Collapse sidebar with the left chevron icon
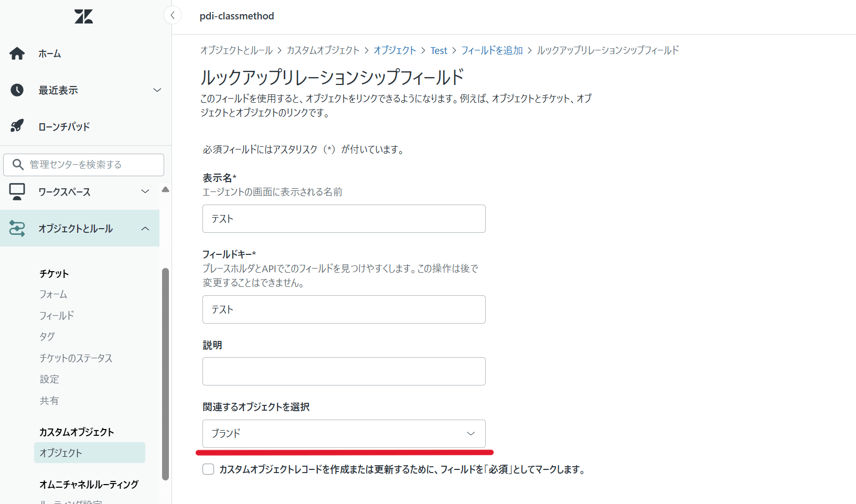856x504 pixels. (173, 15)
